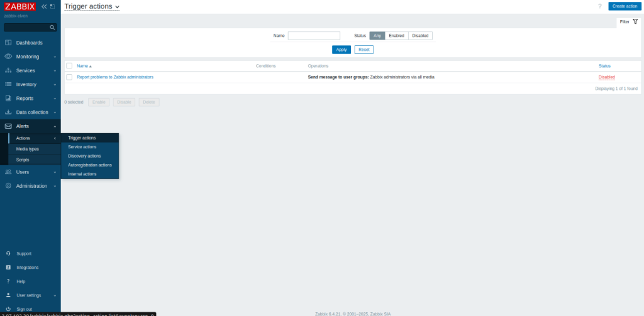Click the Monitoring eye icon
Image resolution: width=644 pixels, height=316 pixels.
point(8,57)
